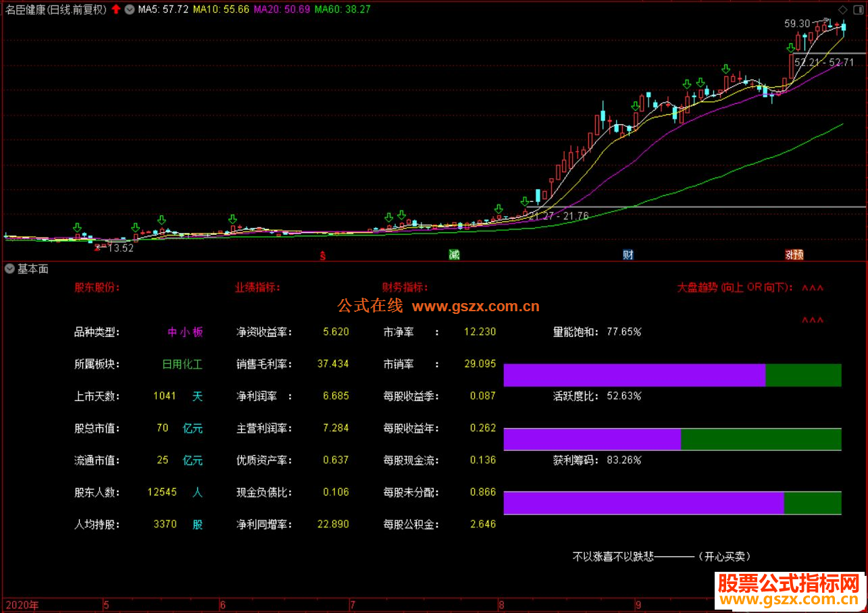Select the MA10: 55.66 label
Viewport: 868px width, 613px height.
point(221,9)
